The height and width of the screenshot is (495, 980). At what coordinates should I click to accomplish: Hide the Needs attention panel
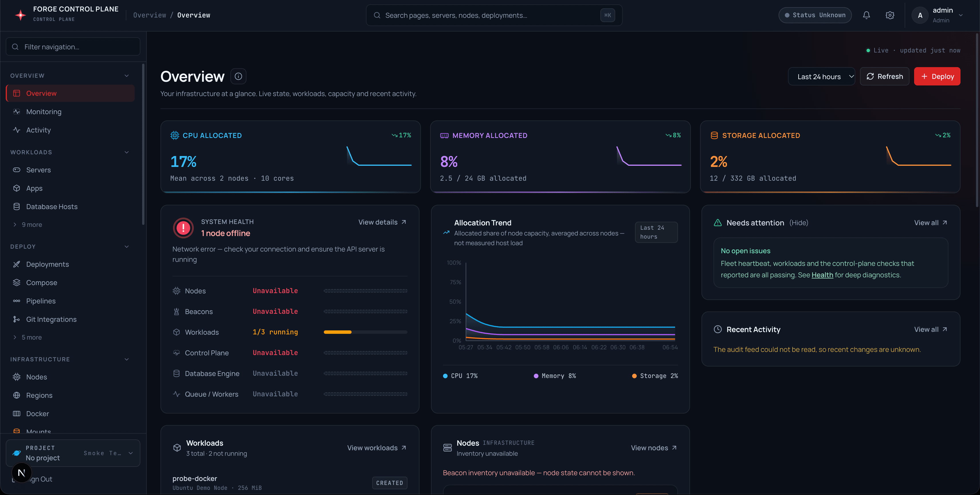pyautogui.click(x=799, y=223)
